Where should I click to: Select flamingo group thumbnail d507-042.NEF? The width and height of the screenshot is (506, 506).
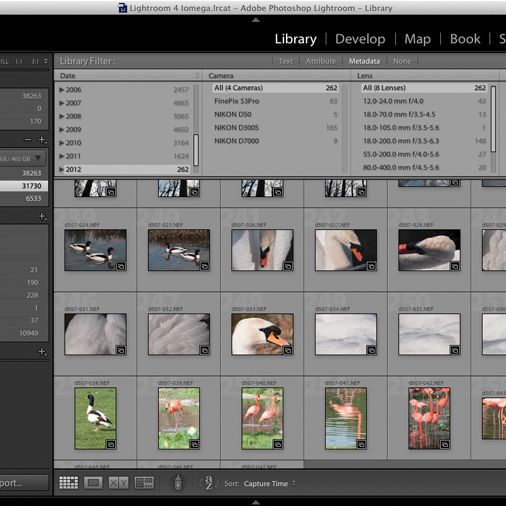[x=429, y=418]
